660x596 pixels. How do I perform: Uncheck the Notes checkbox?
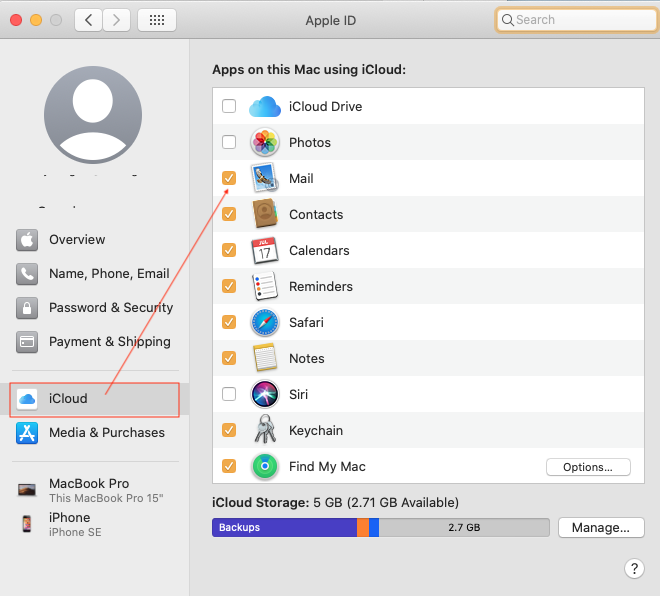(229, 358)
